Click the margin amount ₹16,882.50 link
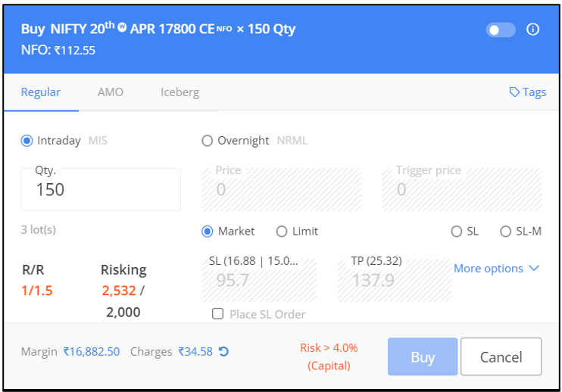Screen dimensions: 562x392 point(92,351)
